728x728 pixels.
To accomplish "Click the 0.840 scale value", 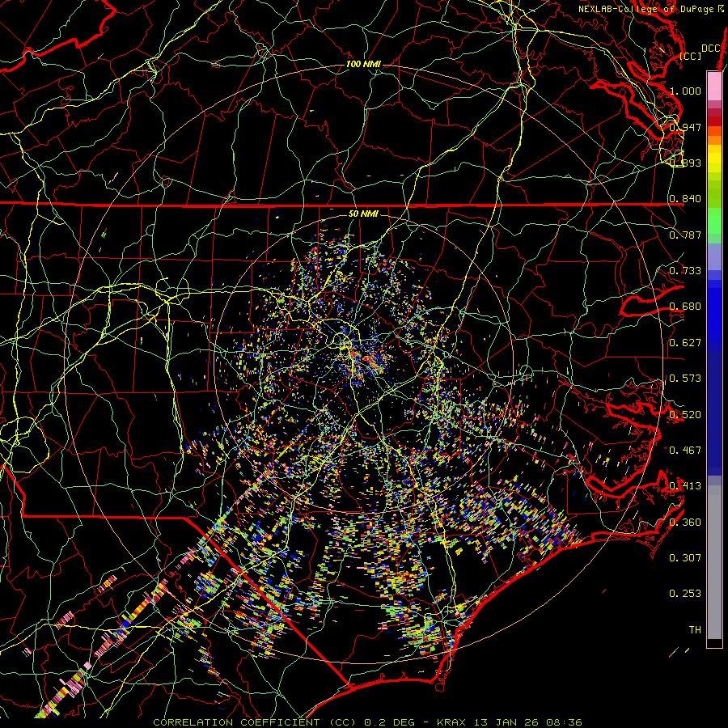I will click(685, 199).
